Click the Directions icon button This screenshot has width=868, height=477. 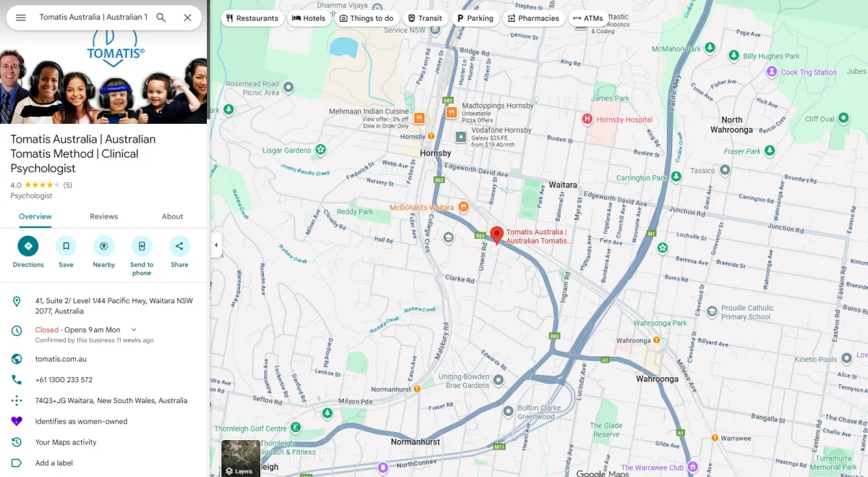[x=28, y=246]
